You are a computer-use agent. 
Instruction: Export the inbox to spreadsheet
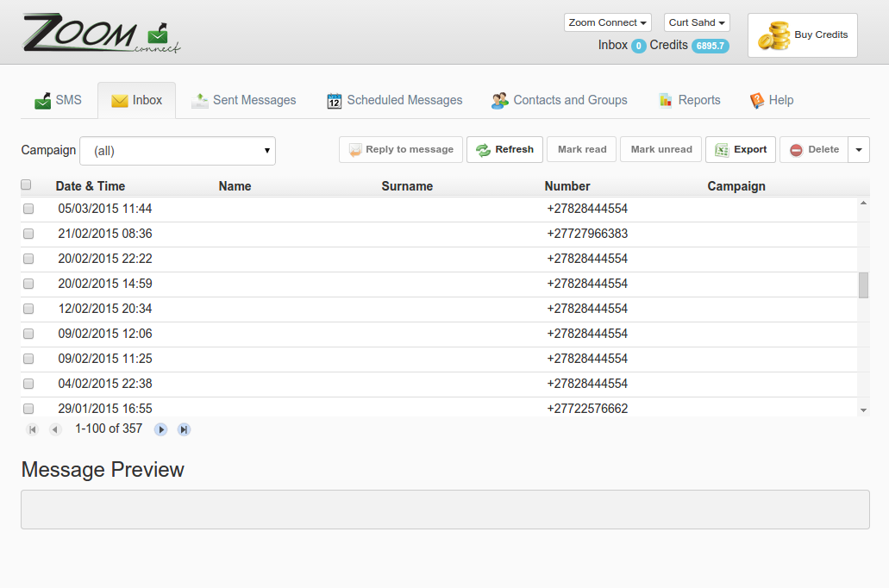741,149
